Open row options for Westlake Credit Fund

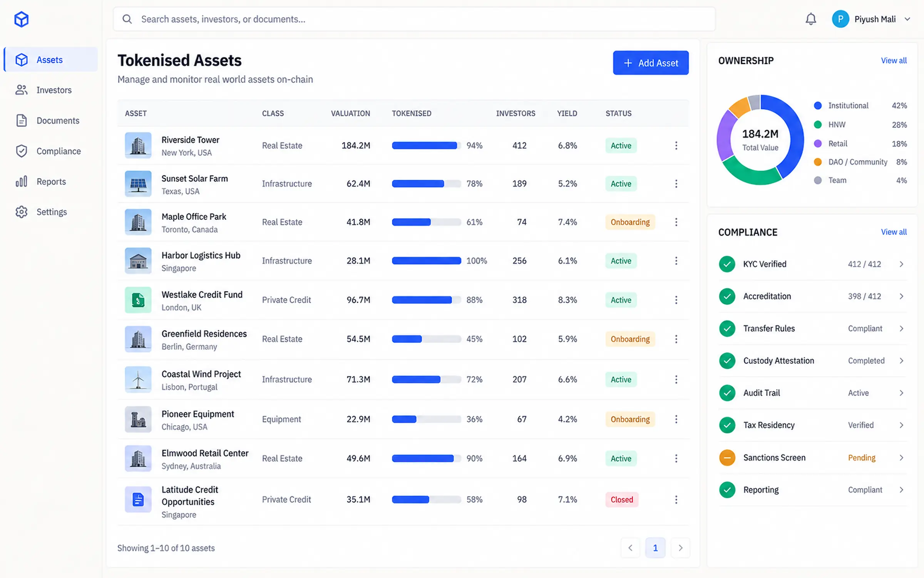coord(676,300)
